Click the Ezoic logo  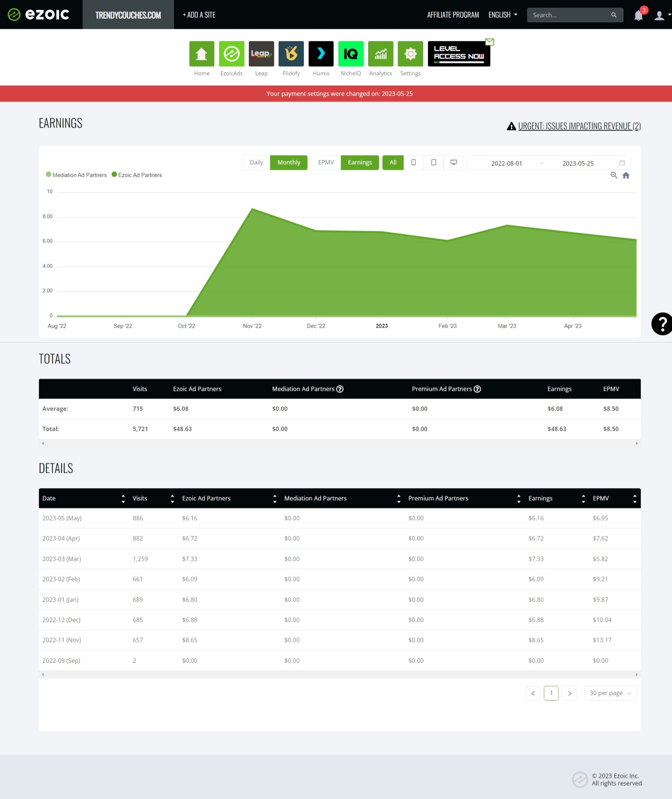pos(39,15)
